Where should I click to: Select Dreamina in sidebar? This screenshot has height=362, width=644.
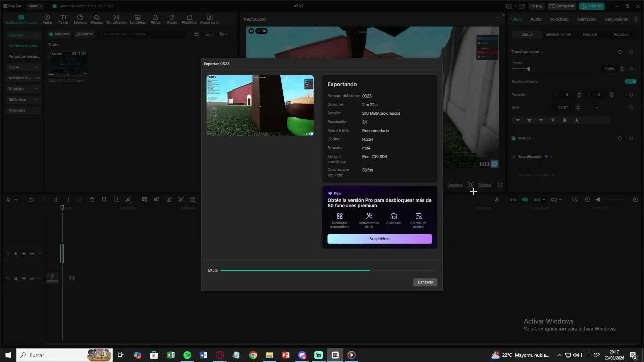23,110
